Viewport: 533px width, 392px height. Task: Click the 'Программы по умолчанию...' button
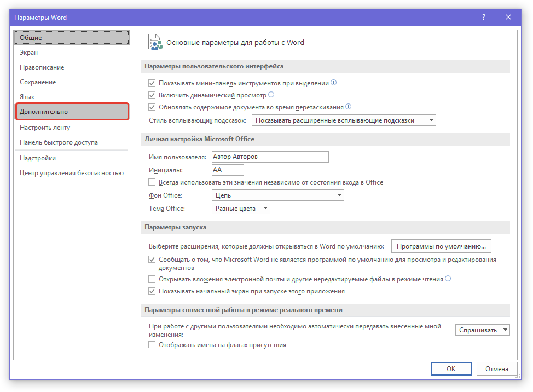pos(441,246)
